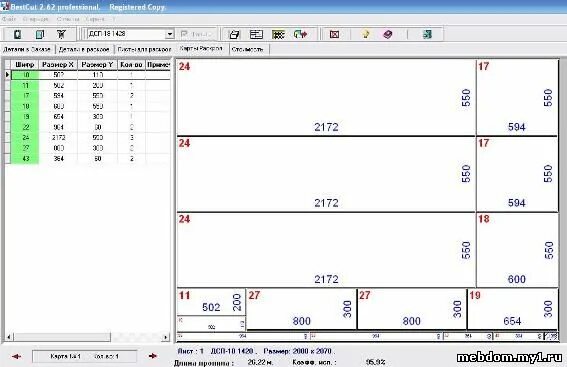Click table cell 2172 in Размер X column
Screen dimensions: 567x367
click(x=58, y=137)
